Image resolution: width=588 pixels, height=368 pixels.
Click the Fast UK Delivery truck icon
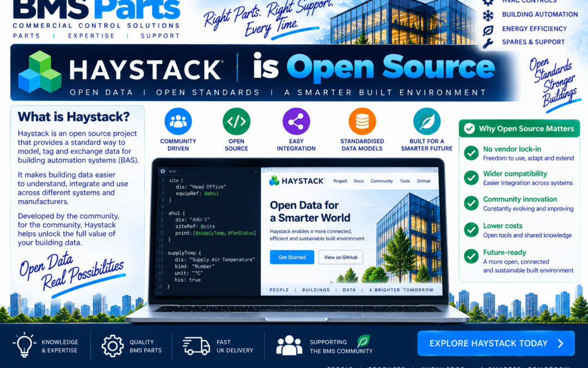pyautogui.click(x=196, y=346)
